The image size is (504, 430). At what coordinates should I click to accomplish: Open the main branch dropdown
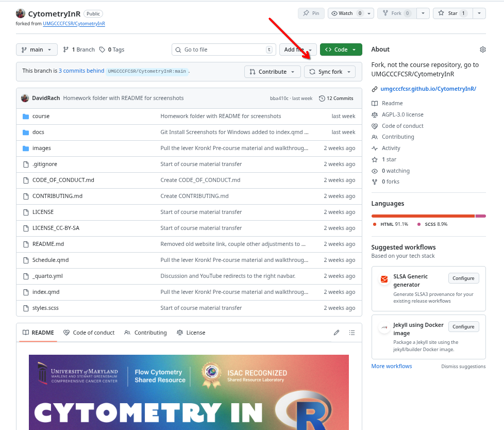click(37, 49)
